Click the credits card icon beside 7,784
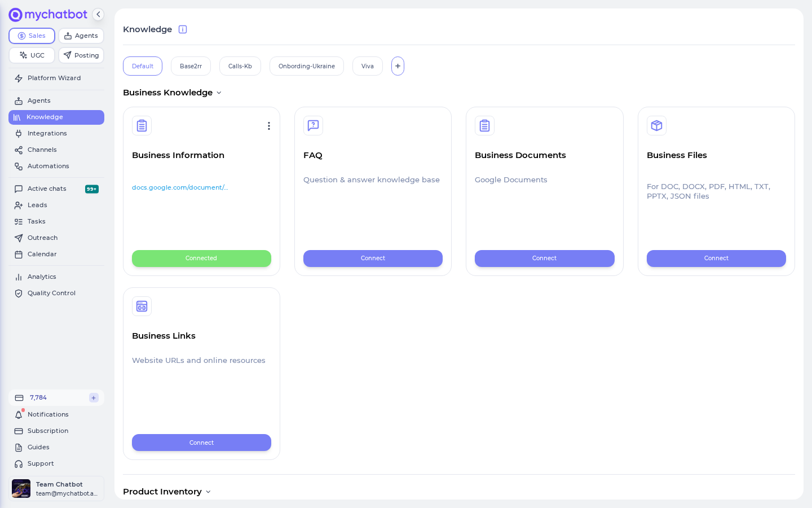Viewport: 812px width, 508px height. 19,398
